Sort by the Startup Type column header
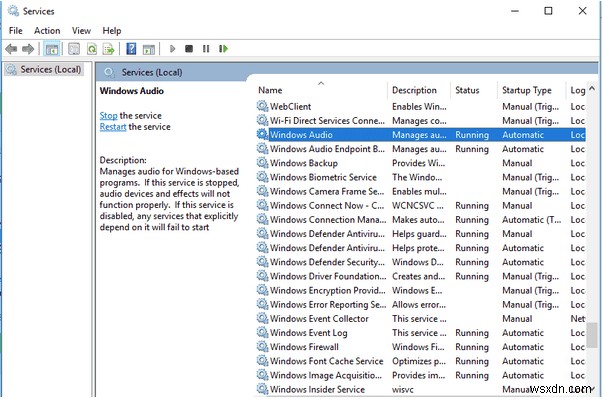Screen dimensions: 603x399 pyautogui.click(x=532, y=90)
